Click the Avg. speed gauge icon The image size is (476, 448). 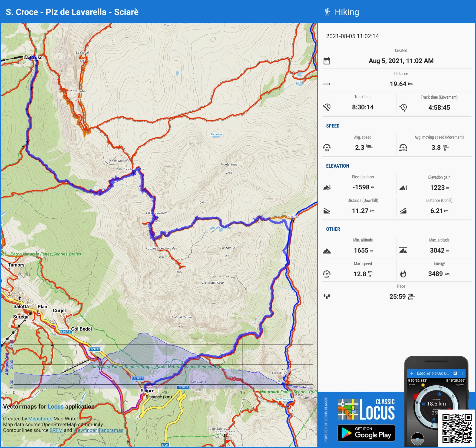[x=327, y=147]
